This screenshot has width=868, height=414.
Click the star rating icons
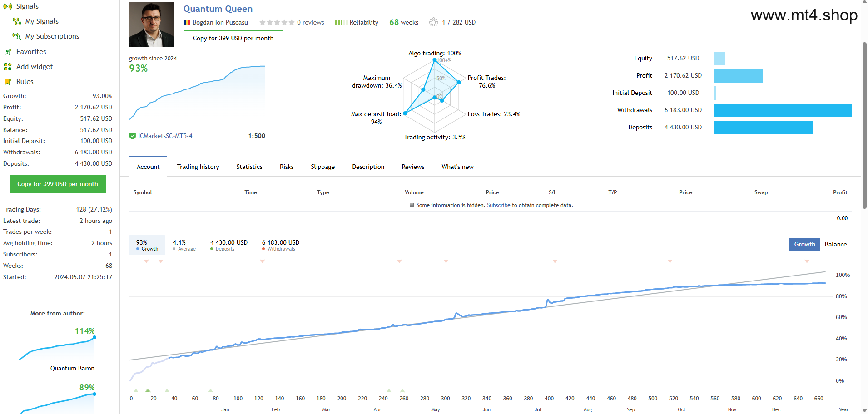coord(277,22)
